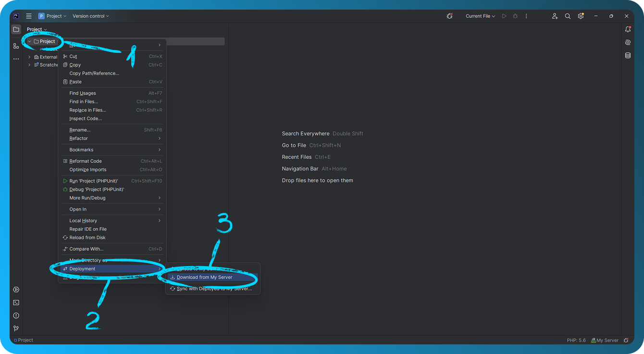644x354 pixels.
Task: Click My Server in the status bar
Action: [605, 340]
